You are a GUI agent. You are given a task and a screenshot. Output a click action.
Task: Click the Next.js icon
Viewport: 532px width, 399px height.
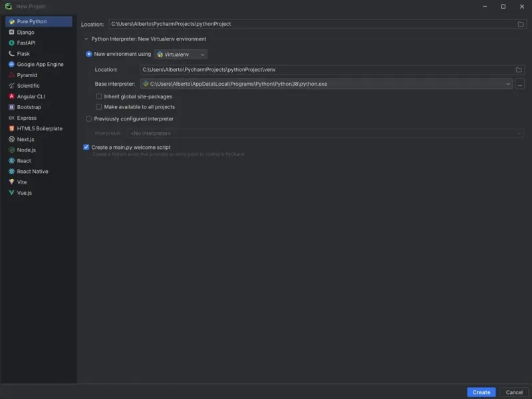point(11,139)
